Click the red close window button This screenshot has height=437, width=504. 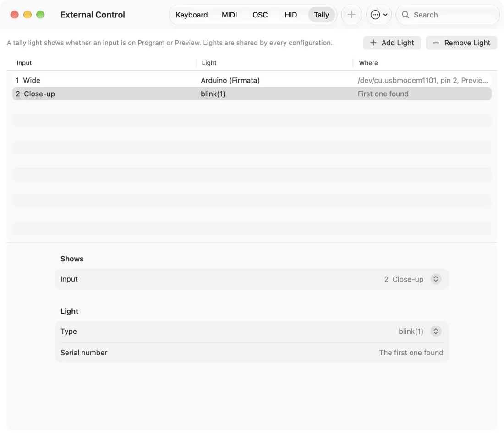coord(15,15)
